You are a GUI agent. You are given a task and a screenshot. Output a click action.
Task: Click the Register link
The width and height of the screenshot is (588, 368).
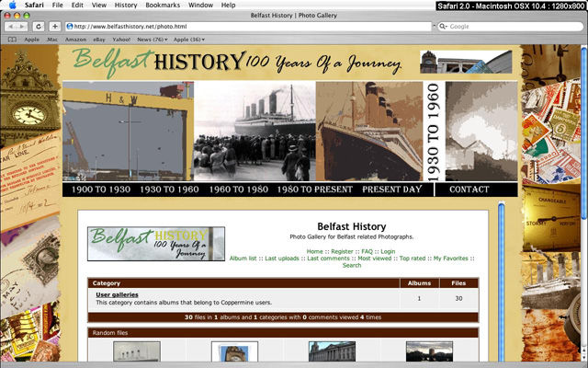[341, 251]
